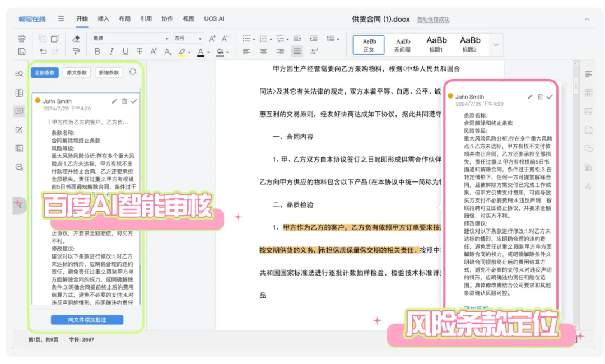Click the save document icon
Image resolution: width=605 pixels, height=364 pixels.
(22, 52)
